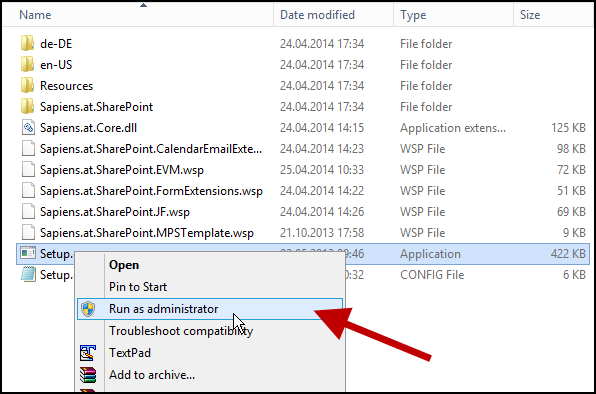Image resolution: width=596 pixels, height=394 pixels.
Task: Click the MPSTemplate.wsp file icon
Action: [28, 233]
